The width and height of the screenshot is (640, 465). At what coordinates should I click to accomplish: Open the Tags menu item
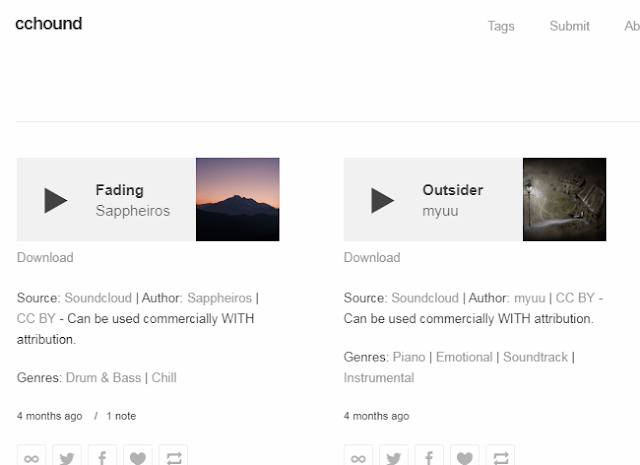pos(501,26)
